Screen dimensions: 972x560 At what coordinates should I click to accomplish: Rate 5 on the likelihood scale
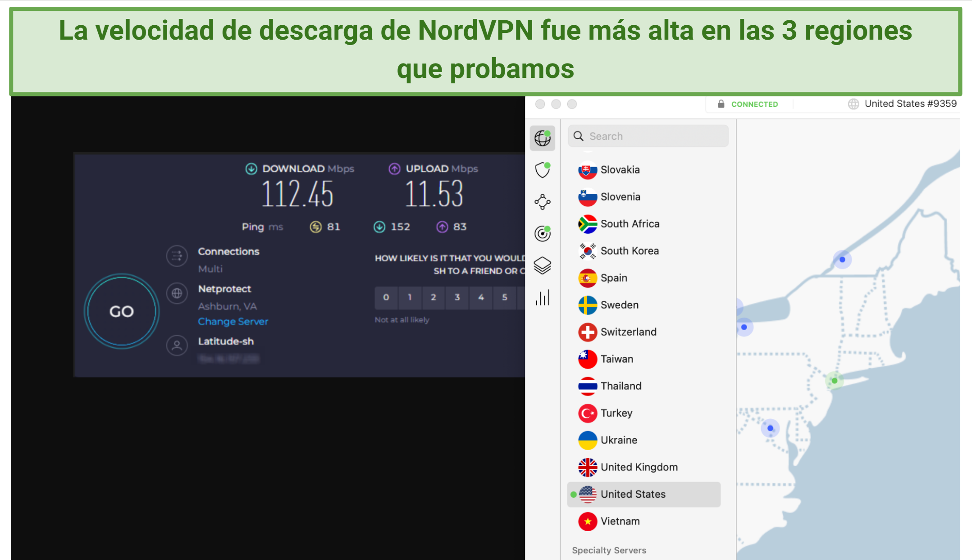(x=505, y=297)
